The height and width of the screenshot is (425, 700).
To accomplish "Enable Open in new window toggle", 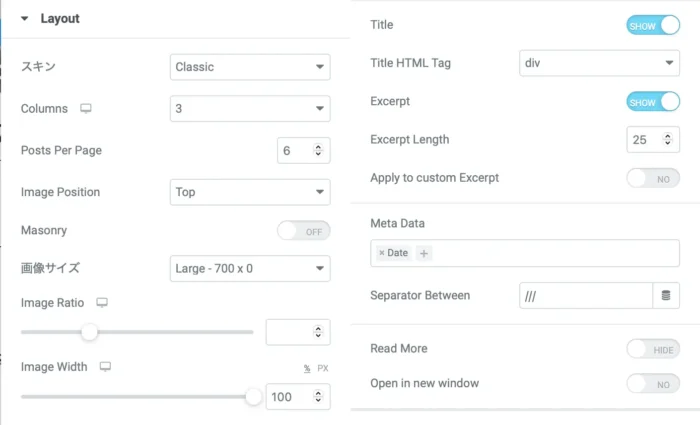I will click(653, 383).
